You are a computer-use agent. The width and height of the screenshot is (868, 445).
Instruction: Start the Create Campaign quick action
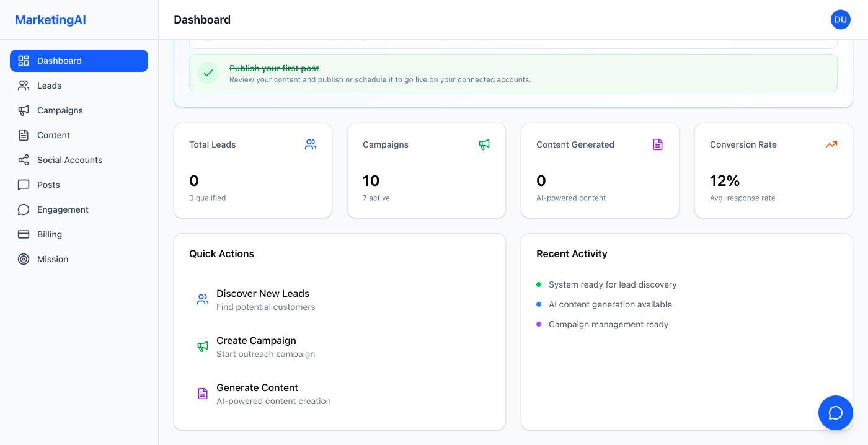340,346
